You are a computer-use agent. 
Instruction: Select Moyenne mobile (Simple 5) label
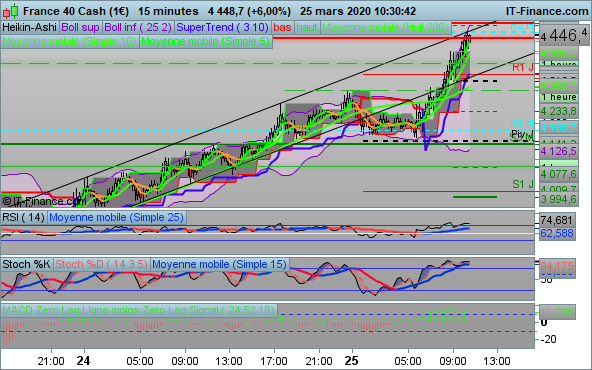click(x=206, y=41)
